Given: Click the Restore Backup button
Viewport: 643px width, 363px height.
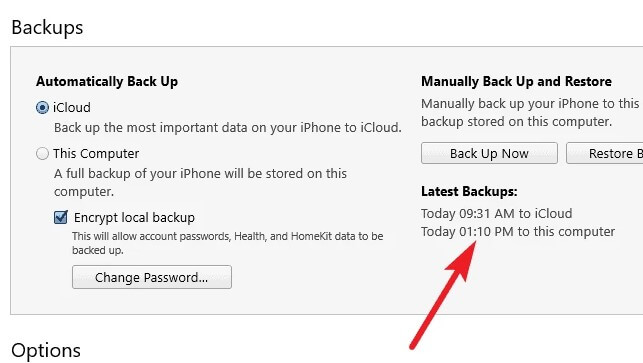Looking at the screenshot, I should click(605, 153).
